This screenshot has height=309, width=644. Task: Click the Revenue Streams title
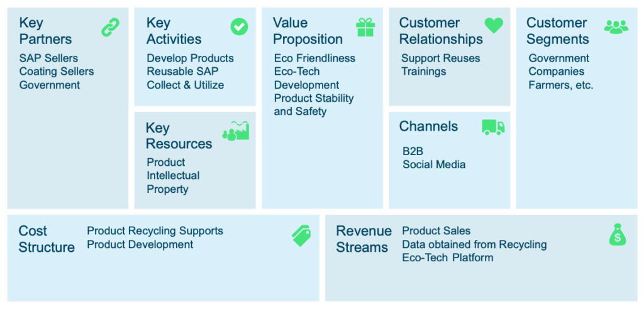[x=364, y=239]
